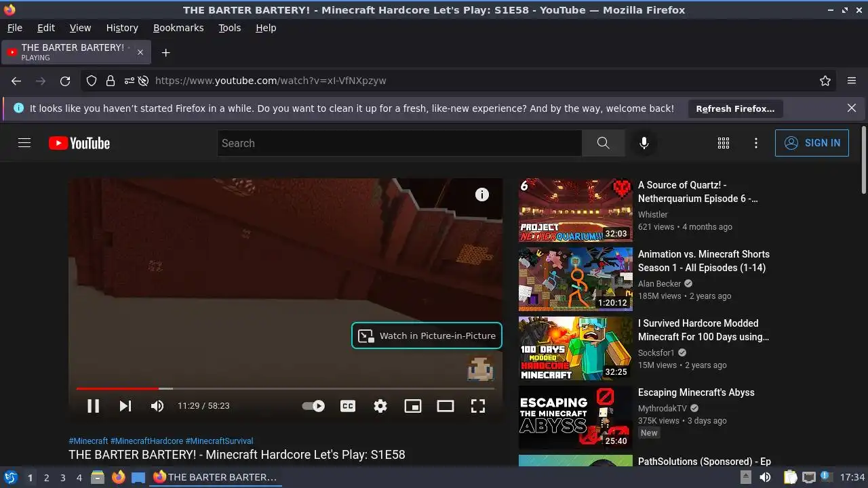Enter fullscreen mode
This screenshot has width=868, height=488.
478,406
